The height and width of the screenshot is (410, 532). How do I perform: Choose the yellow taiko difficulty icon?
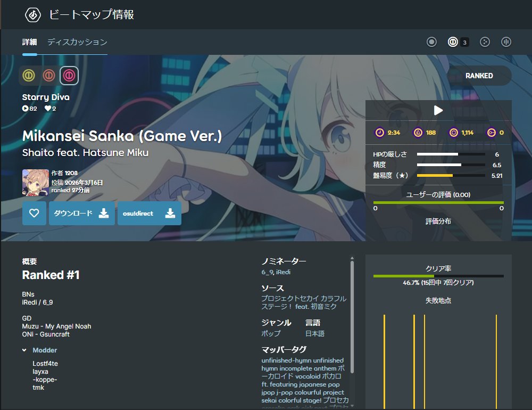coord(29,76)
